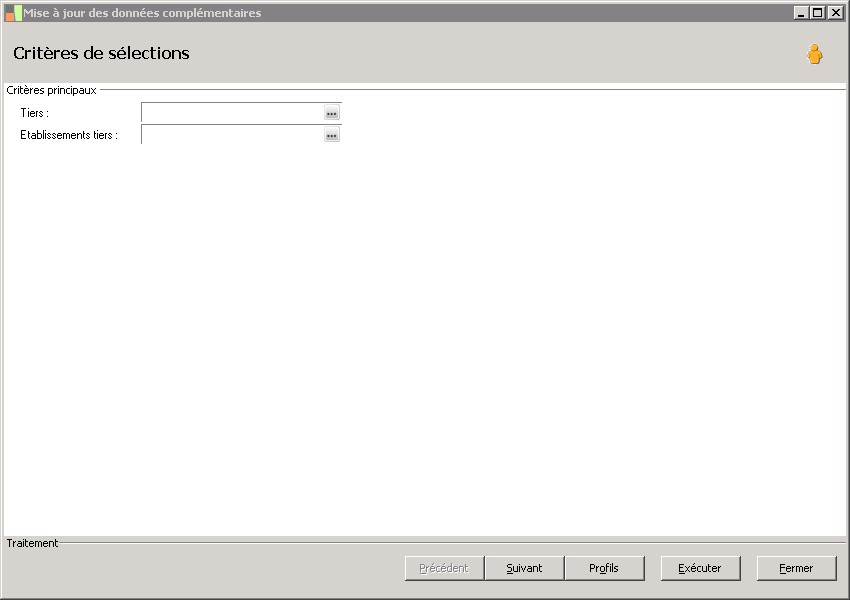Click the 'Critères principaux' group heading
850x600 pixels.
pos(51,90)
